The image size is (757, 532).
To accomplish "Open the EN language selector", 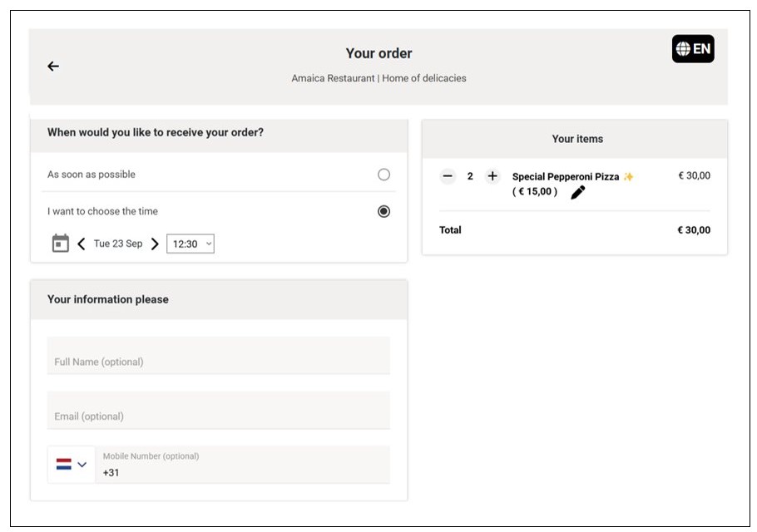I will 693,49.
